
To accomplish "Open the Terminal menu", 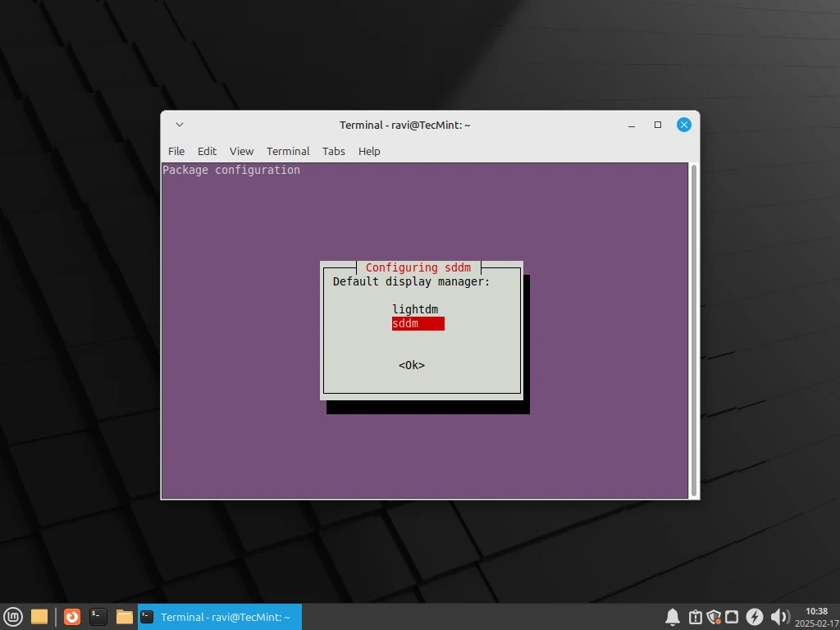I will click(x=288, y=151).
